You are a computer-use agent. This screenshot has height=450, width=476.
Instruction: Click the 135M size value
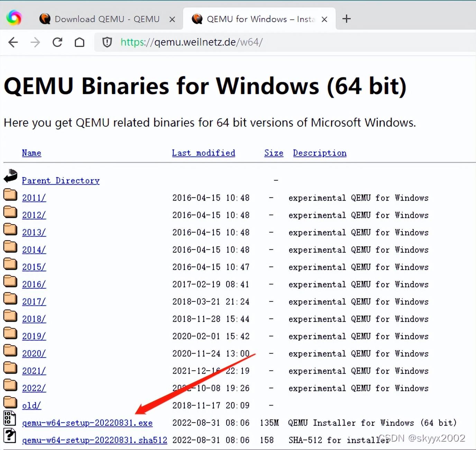(x=269, y=423)
